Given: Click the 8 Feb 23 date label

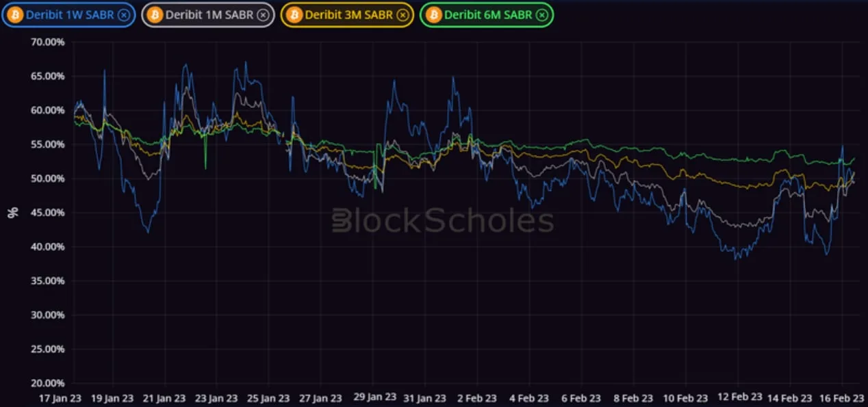Looking at the screenshot, I should (633, 398).
